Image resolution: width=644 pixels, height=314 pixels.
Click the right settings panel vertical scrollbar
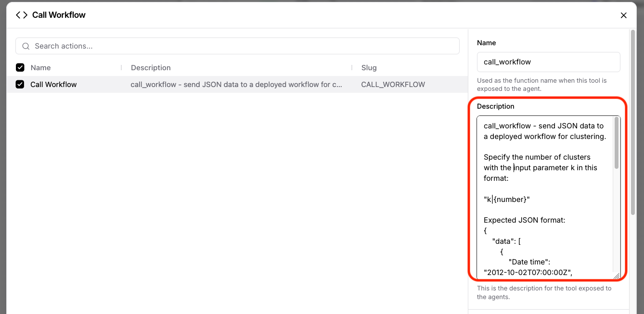(x=633, y=120)
